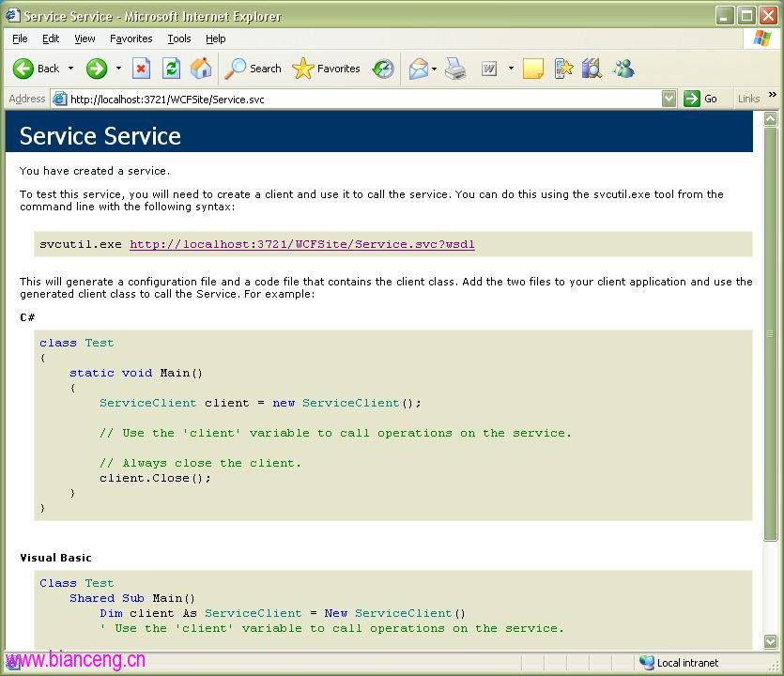Open the yellow Discuss note icon
This screenshot has height=676, width=784.
pyautogui.click(x=533, y=69)
